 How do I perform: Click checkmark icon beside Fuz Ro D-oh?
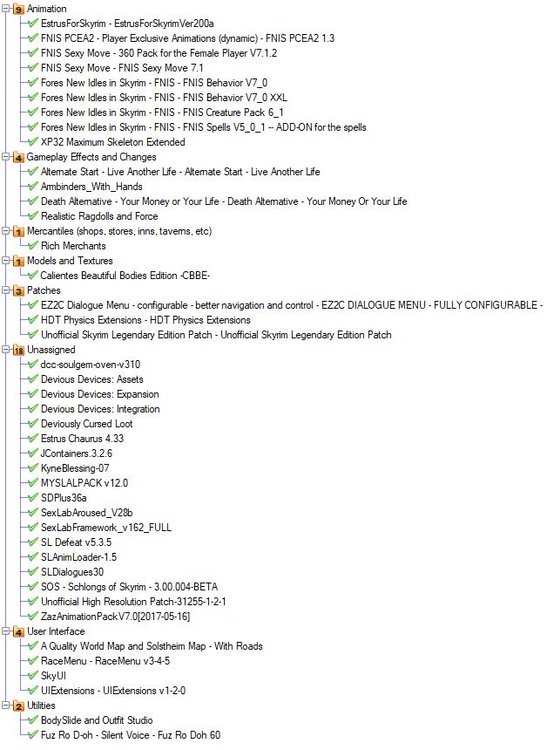point(33,735)
